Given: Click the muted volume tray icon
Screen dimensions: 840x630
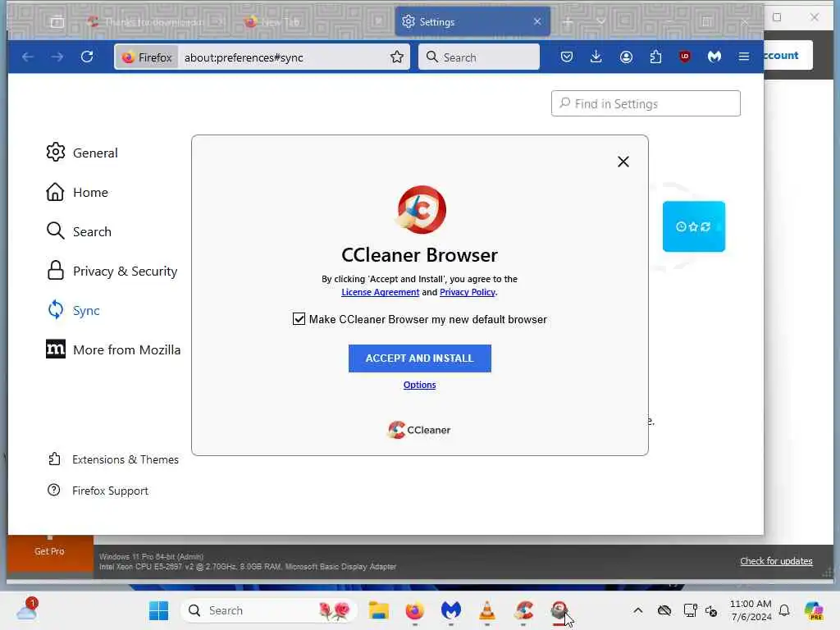Looking at the screenshot, I should (711, 610).
